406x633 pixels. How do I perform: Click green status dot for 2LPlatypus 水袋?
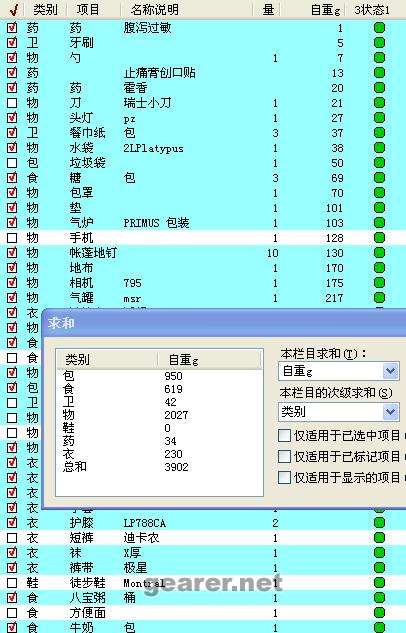coord(379,147)
